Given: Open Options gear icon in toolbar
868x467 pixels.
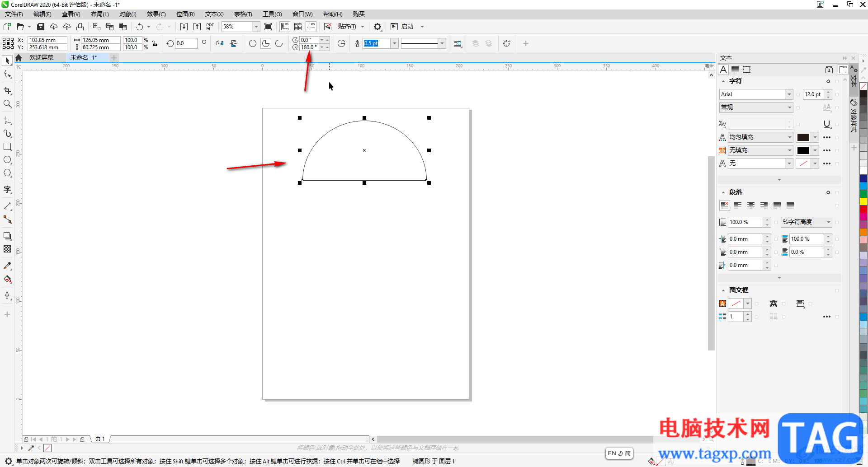Looking at the screenshot, I should click(x=377, y=27).
